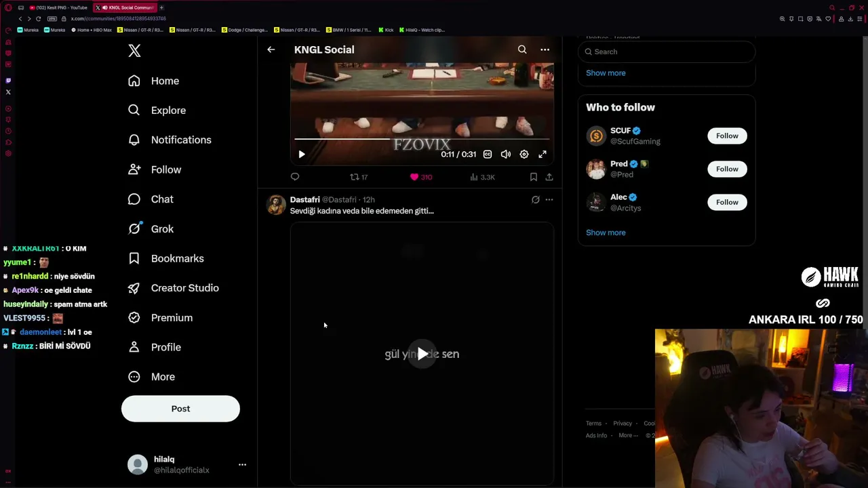Open a new browser tab

161,7
